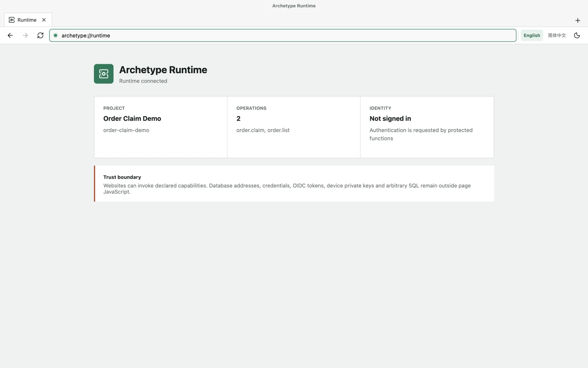This screenshot has width=588, height=368.
Task: Click the OPERATIONS card label
Action: [252, 108]
